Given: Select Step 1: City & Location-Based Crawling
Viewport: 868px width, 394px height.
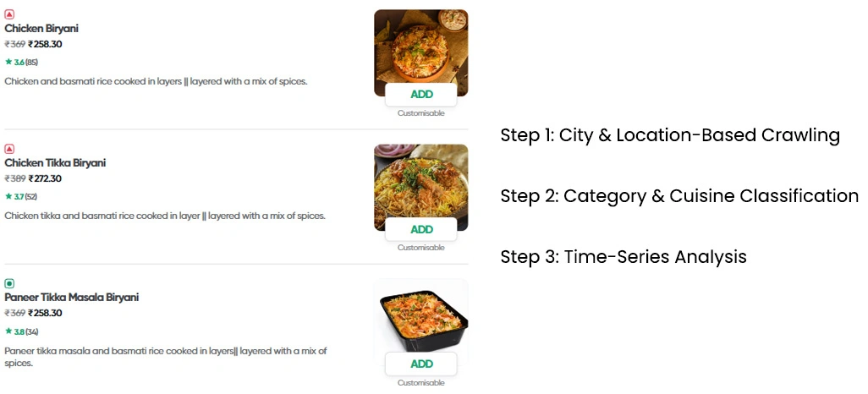Looking at the screenshot, I should click(669, 135).
